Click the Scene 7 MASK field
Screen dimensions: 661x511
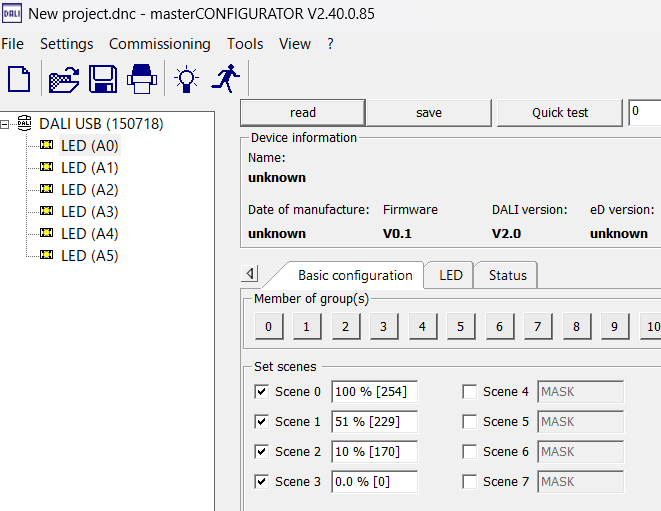point(580,481)
